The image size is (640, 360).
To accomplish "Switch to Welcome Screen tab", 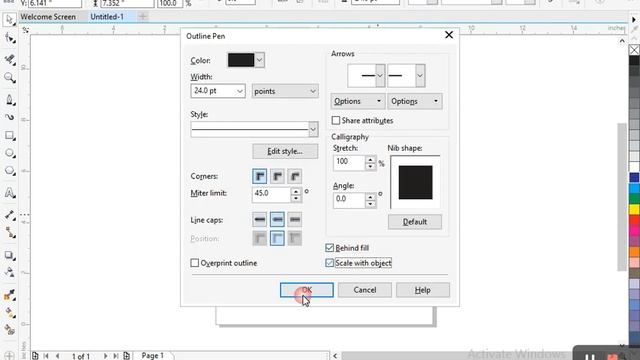I will click(48, 17).
